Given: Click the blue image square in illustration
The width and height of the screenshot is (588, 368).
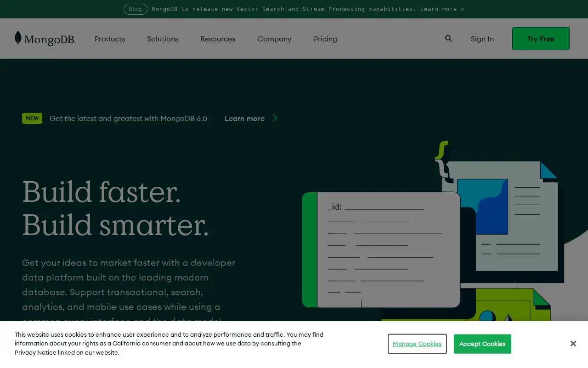Looking at the screenshot, I should [482, 207].
